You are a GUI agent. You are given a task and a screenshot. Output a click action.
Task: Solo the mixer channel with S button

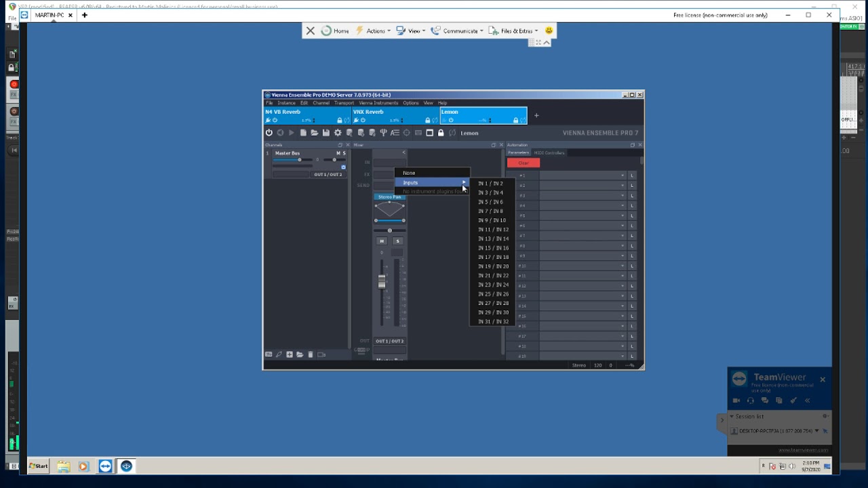tap(397, 241)
